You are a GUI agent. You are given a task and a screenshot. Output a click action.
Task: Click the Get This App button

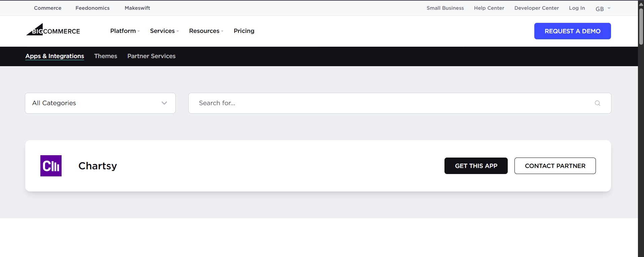tap(476, 166)
